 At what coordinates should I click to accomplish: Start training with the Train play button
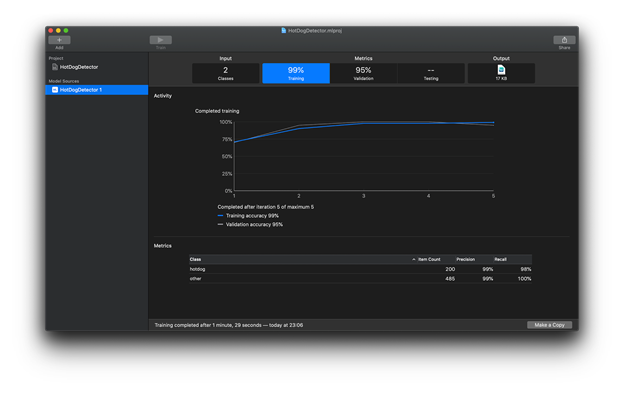tap(161, 40)
